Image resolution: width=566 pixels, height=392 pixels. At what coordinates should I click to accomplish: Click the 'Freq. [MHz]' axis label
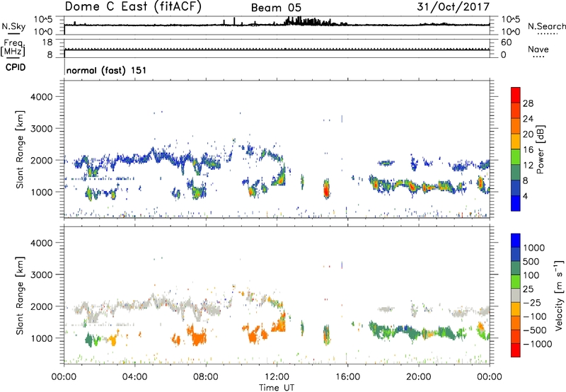coord(13,47)
